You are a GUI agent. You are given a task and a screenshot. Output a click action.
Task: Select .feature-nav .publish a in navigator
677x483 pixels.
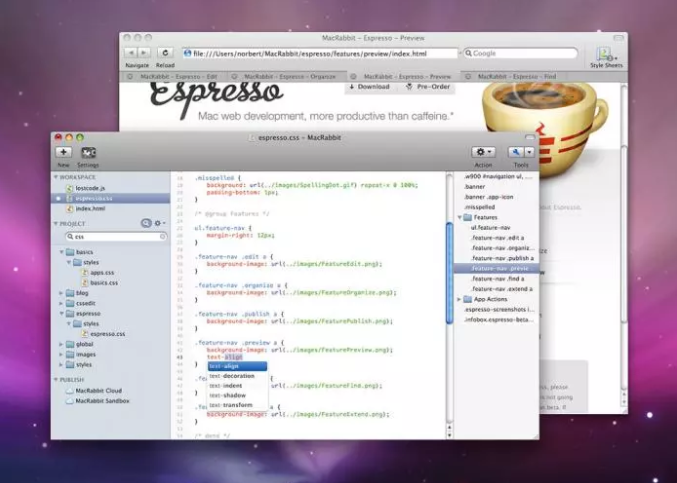(x=502, y=258)
